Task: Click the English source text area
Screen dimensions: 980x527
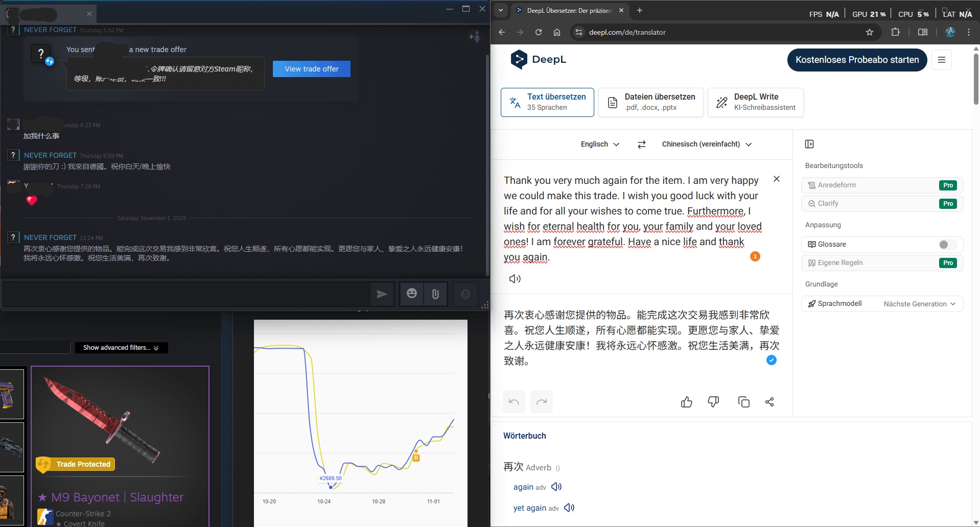Action: click(x=634, y=219)
